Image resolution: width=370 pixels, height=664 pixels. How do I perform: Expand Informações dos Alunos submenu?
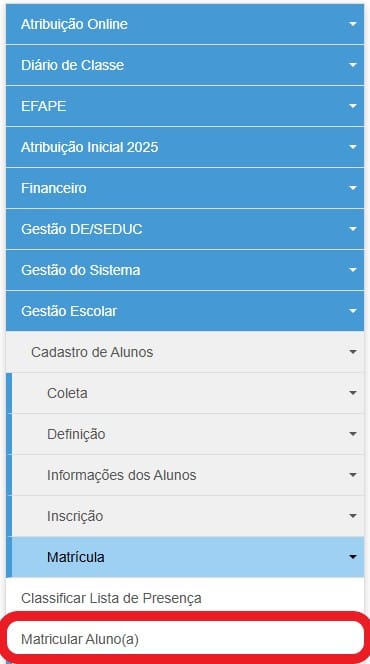pos(188,475)
